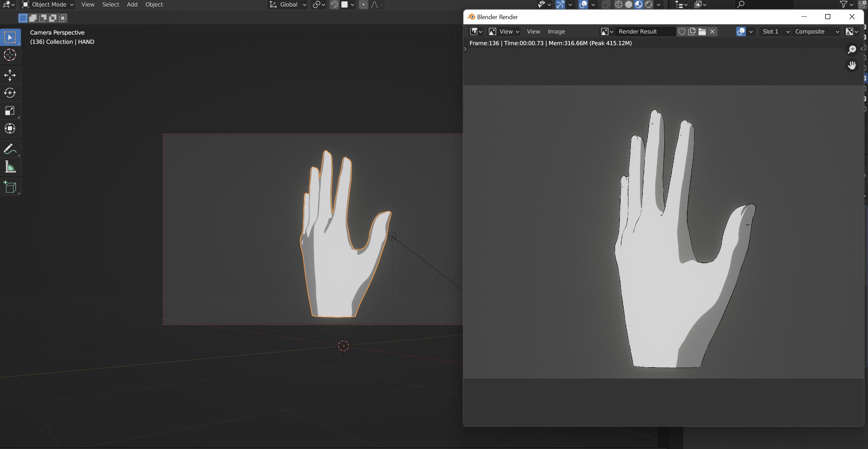This screenshot has height=449, width=868.
Task: Open outliner display mode dropdown
Action: [700, 4]
